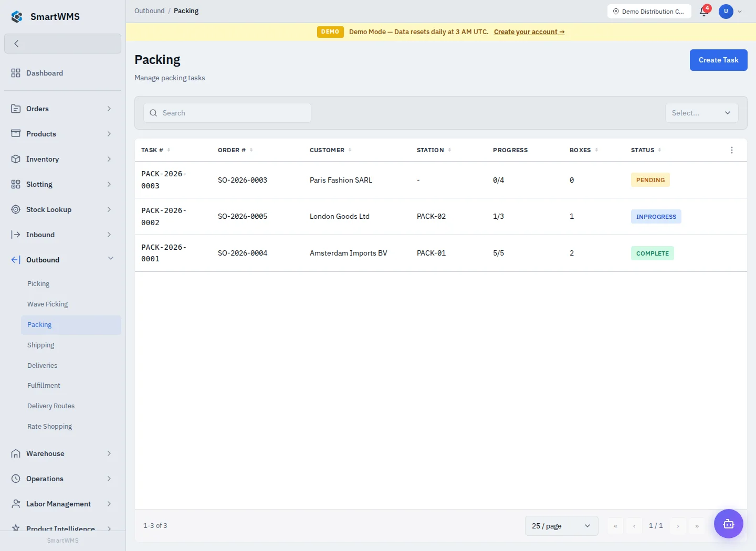This screenshot has width=756, height=551.
Task: Open Demo Distribution warehouse selector
Action: coord(649,11)
